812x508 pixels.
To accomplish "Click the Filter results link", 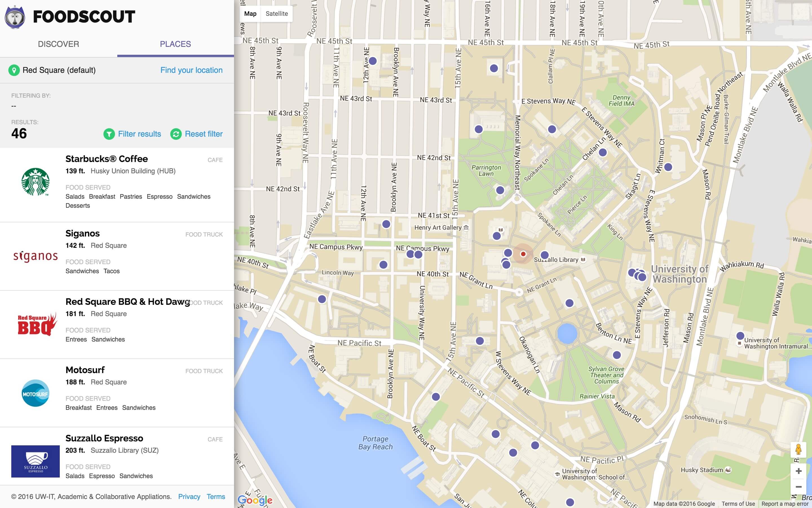I will 140,134.
